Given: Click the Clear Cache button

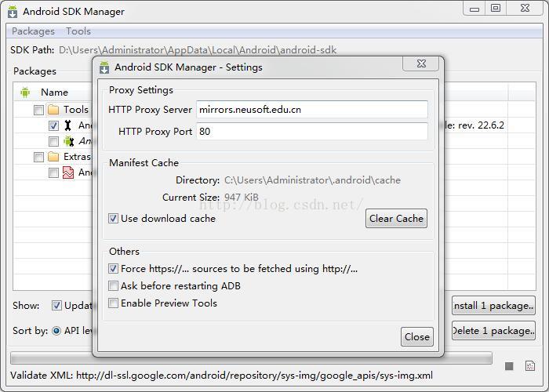Looking at the screenshot, I should (396, 219).
